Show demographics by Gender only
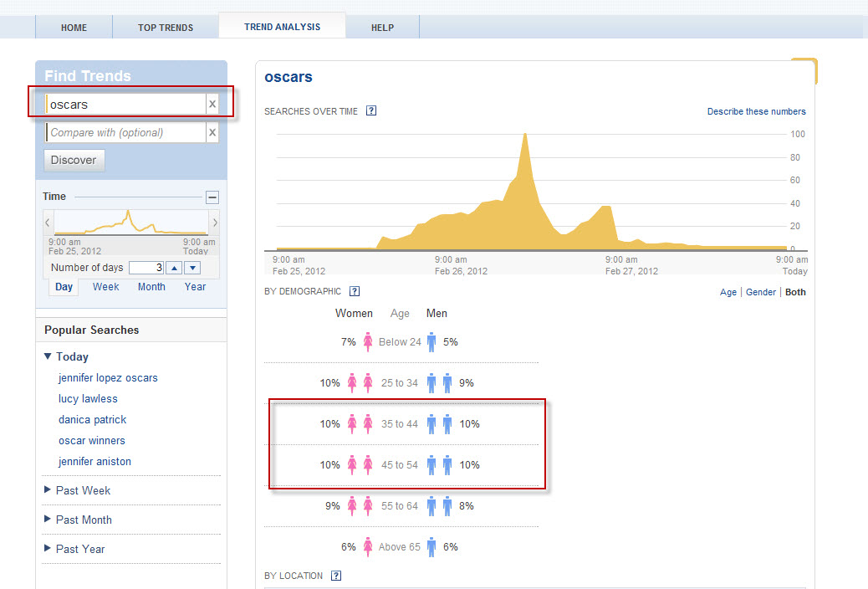Image resolution: width=868 pixels, height=589 pixels. pyautogui.click(x=761, y=292)
